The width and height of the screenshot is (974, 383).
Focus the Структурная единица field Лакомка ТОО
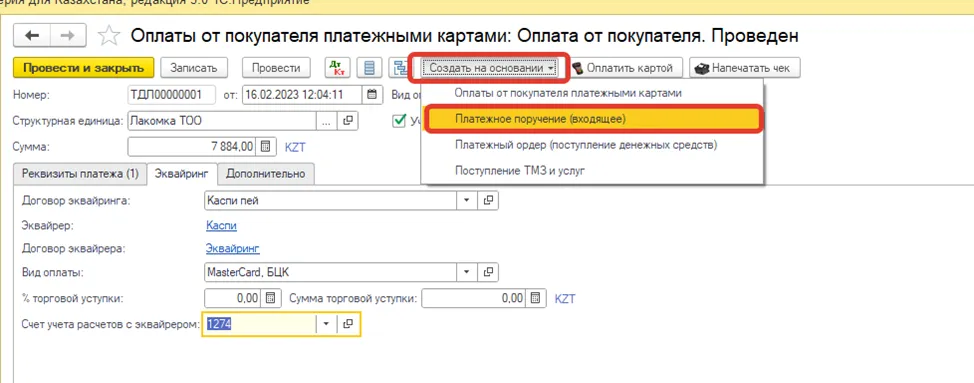point(222,120)
